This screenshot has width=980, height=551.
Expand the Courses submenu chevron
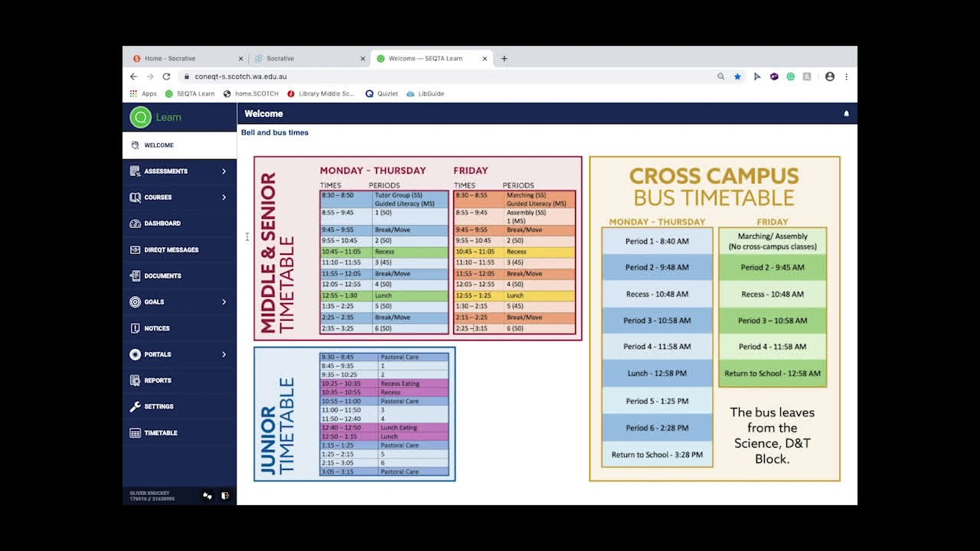224,197
